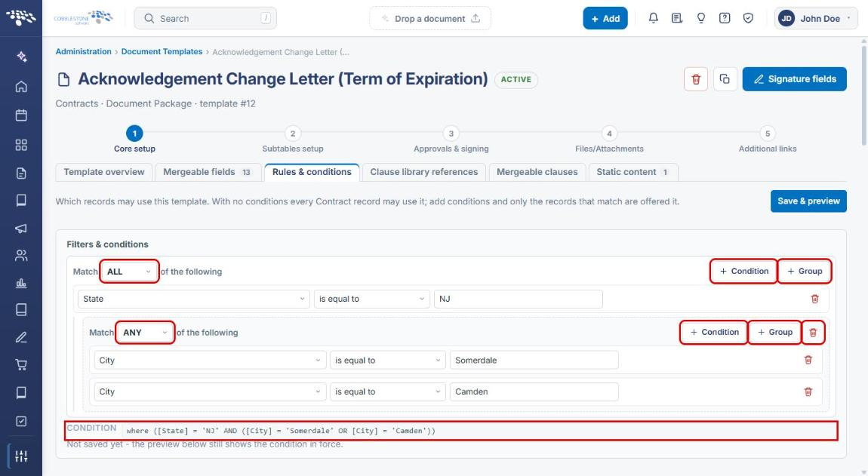Go to step 5 Additional links
Viewport: 868px width, 476px height.
768,140
